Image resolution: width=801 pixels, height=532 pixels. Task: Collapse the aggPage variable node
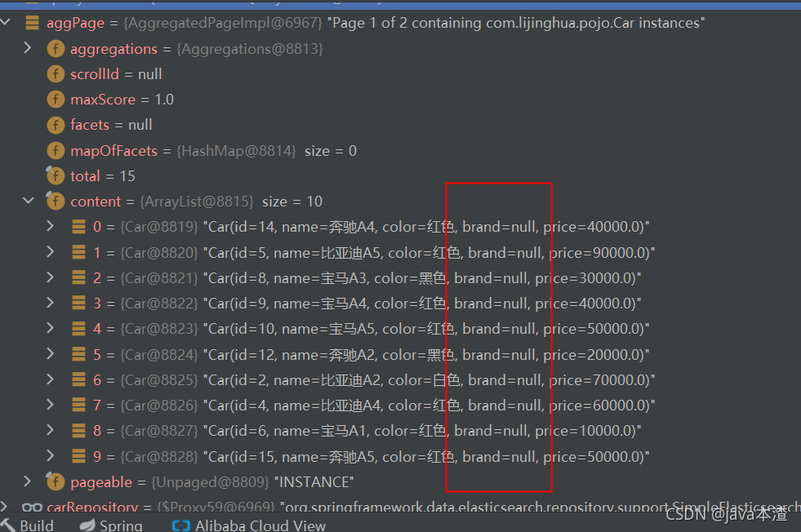(6, 23)
